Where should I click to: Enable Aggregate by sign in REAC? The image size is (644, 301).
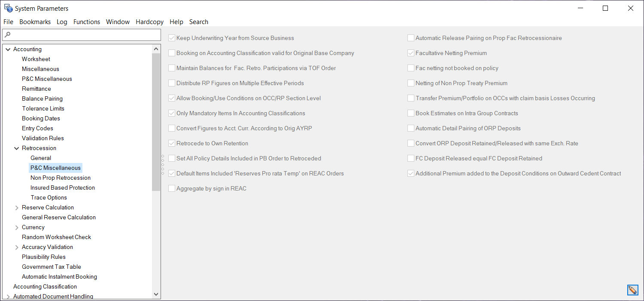(x=172, y=188)
